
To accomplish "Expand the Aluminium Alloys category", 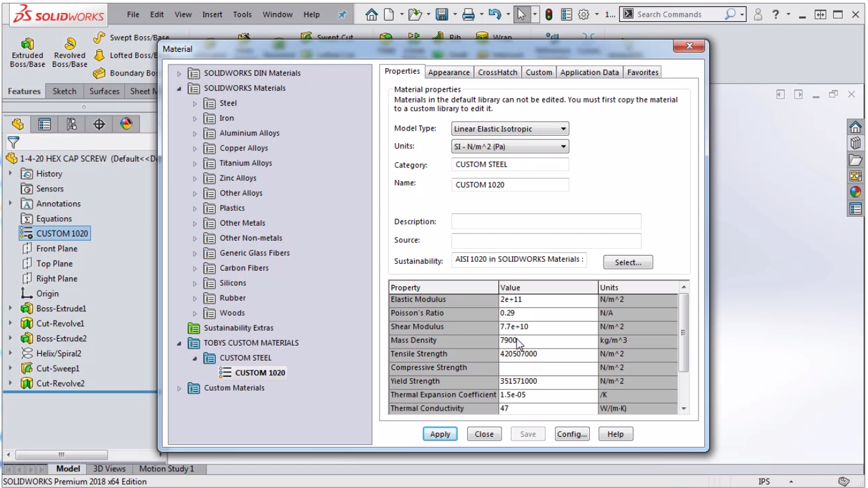I will [x=195, y=134].
